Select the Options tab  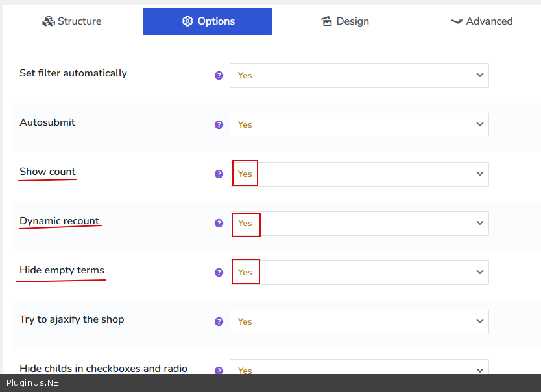208,21
